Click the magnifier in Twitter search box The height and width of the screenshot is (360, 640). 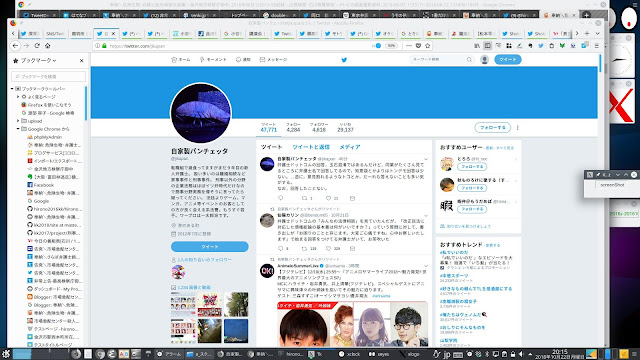pos(469,60)
